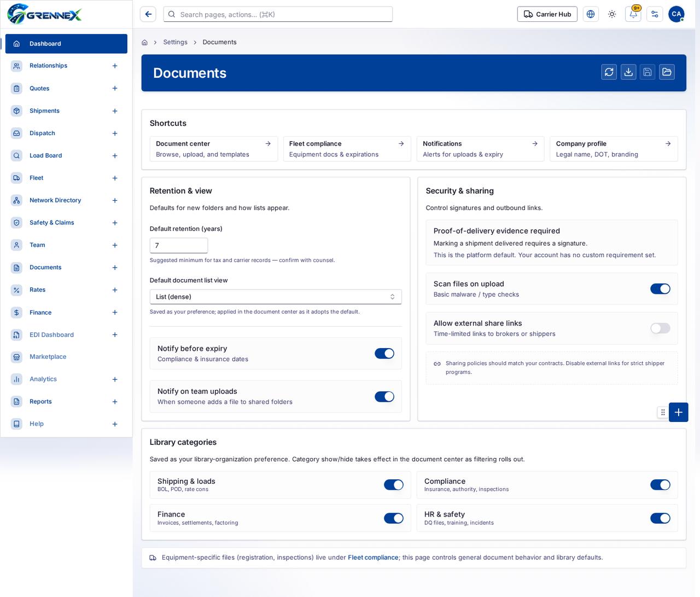Click the Safety & Claims shield icon
Screen dimensions: 700x597
(16, 223)
